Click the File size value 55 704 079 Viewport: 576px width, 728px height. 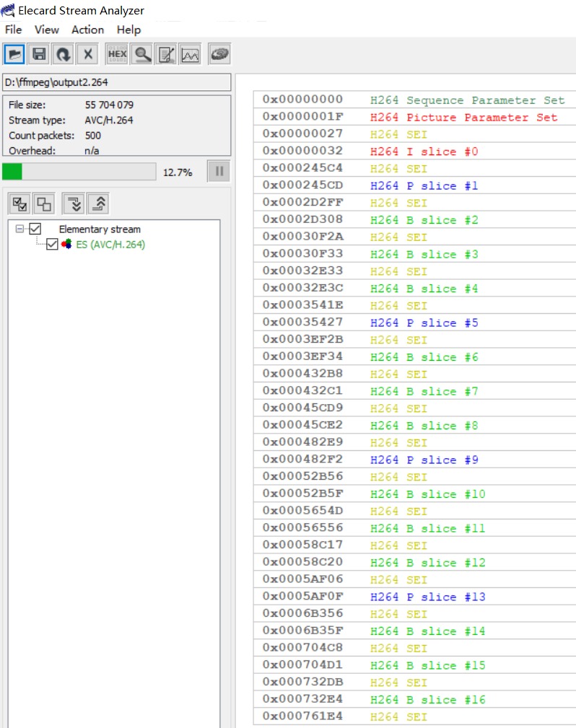point(109,105)
